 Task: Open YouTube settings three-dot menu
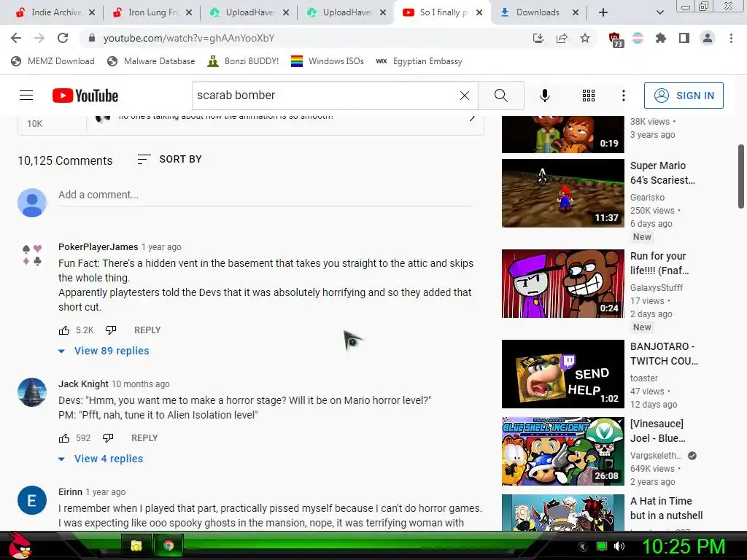(623, 96)
